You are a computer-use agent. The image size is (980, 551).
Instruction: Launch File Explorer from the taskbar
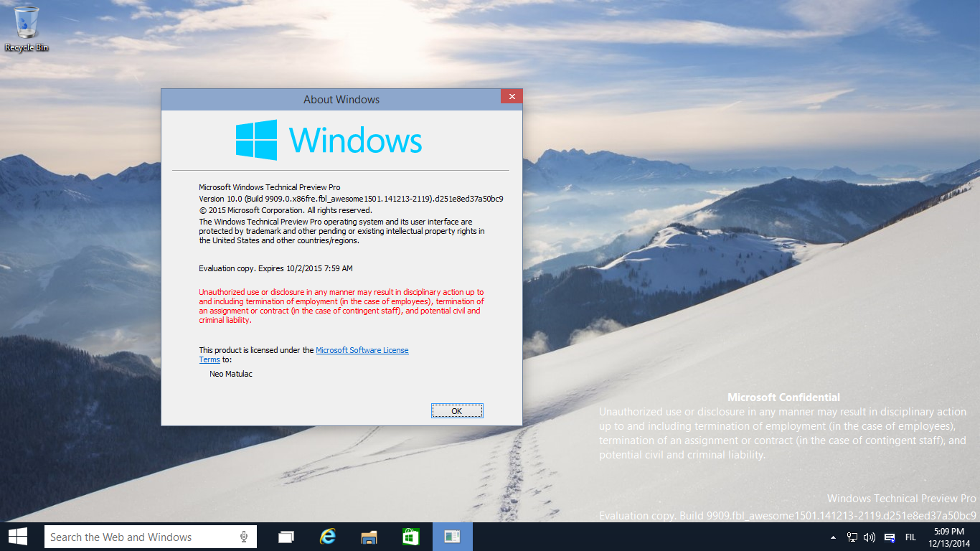click(x=369, y=536)
